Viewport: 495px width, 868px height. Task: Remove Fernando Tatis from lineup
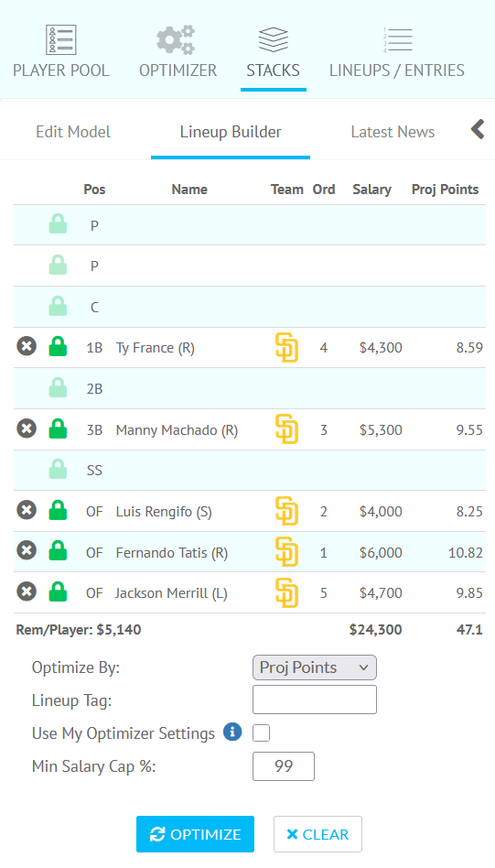coord(27,551)
